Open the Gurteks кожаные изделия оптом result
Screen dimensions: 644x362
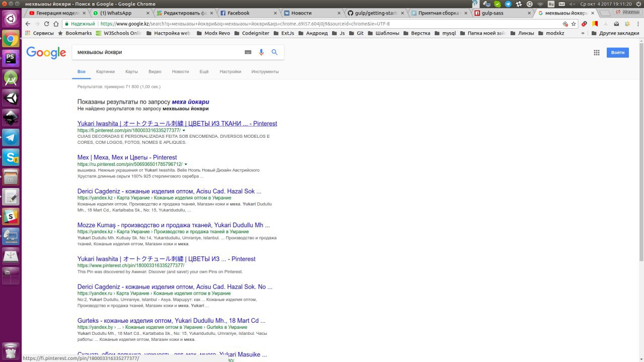[x=172, y=320]
